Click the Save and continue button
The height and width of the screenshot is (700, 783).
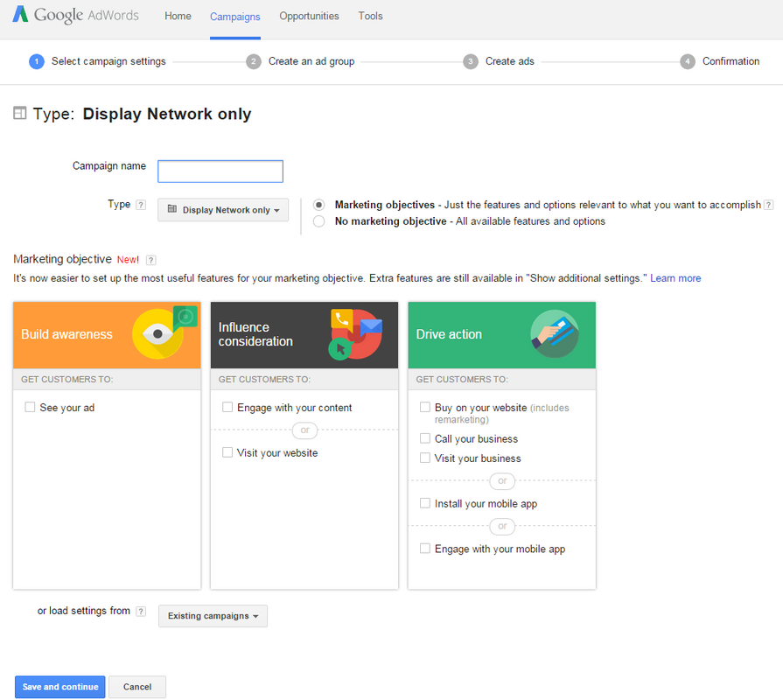tap(59, 687)
